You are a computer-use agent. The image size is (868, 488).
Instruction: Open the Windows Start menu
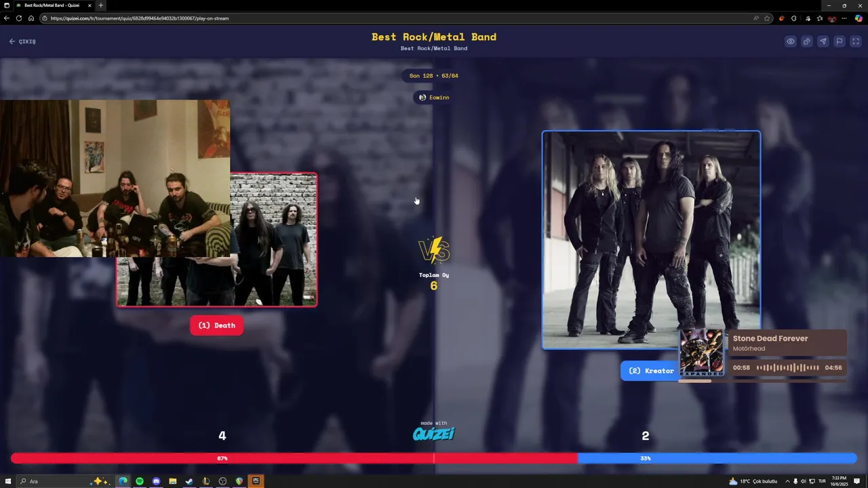click(7, 481)
